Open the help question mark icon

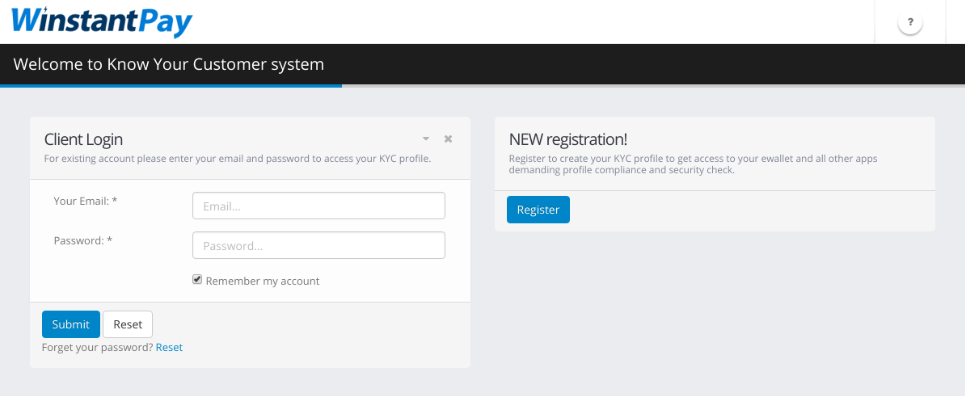[910, 23]
